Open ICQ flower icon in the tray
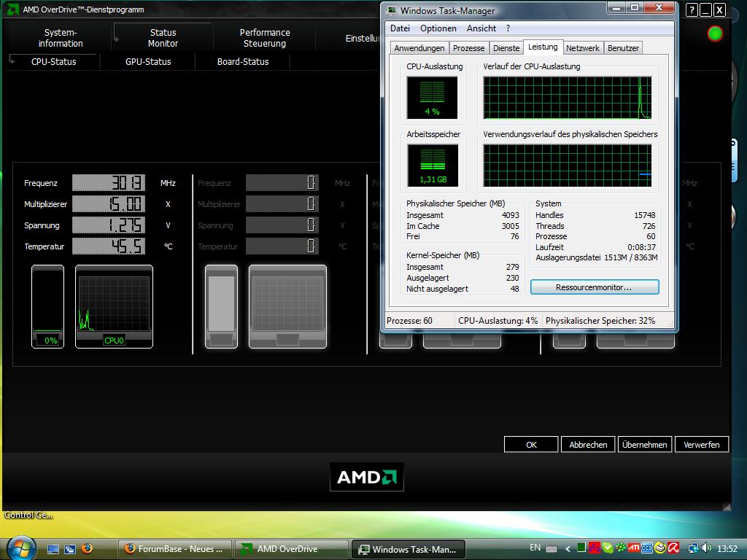747x560 pixels. (621, 548)
